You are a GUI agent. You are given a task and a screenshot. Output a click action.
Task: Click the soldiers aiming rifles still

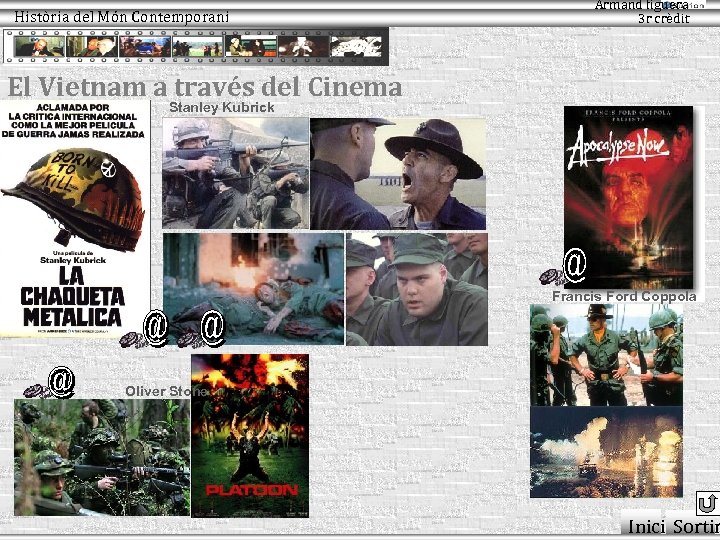coord(236,173)
